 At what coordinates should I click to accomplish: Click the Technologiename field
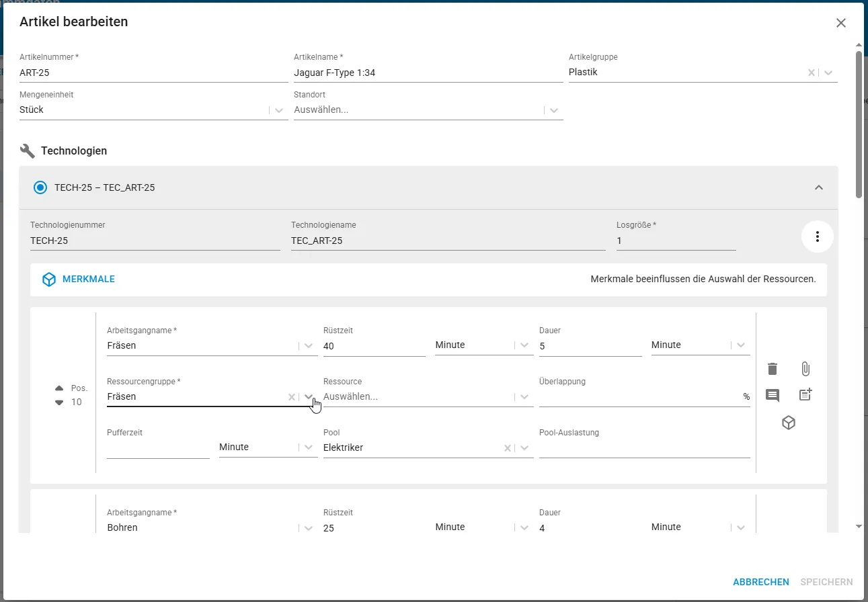[x=448, y=241]
